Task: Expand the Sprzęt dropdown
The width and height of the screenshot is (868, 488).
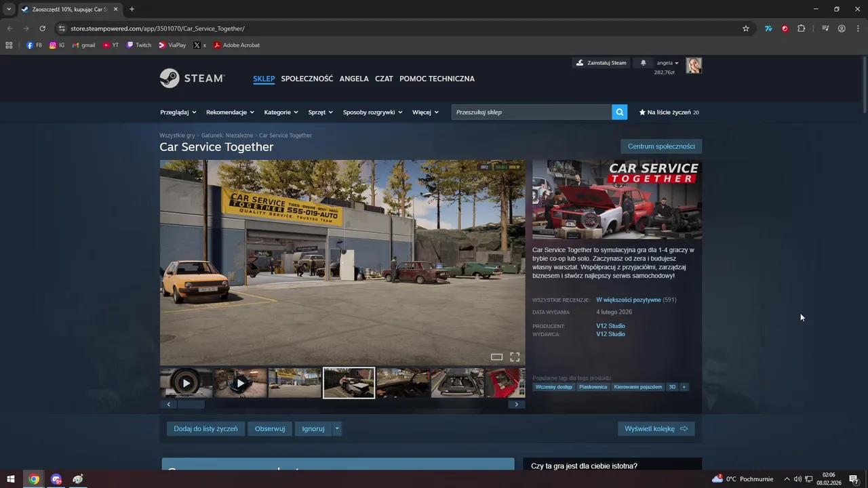Action: (x=321, y=113)
